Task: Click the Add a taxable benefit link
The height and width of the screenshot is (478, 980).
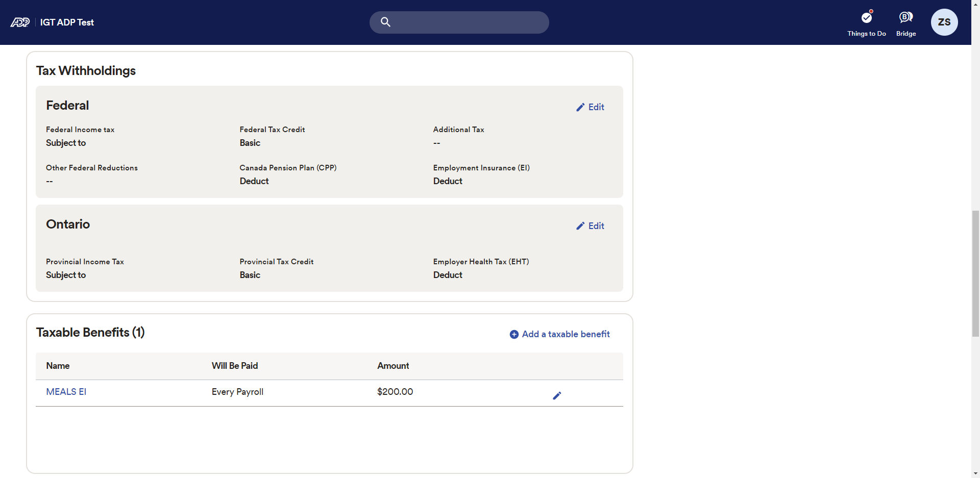Action: click(566, 334)
